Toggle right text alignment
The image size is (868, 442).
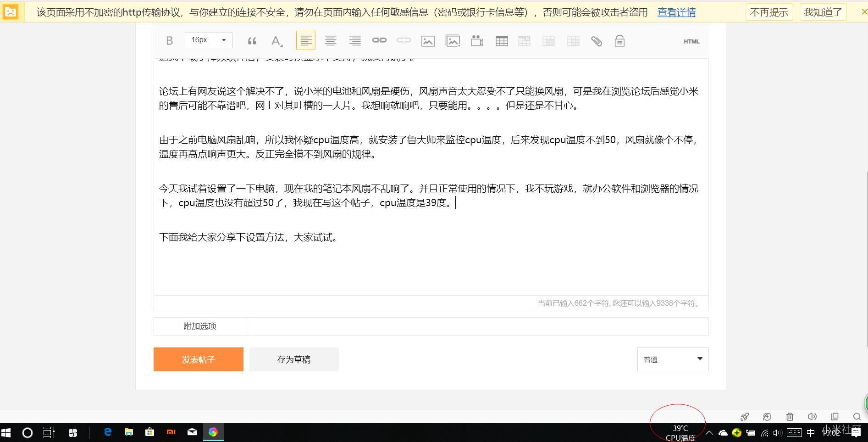tap(354, 41)
